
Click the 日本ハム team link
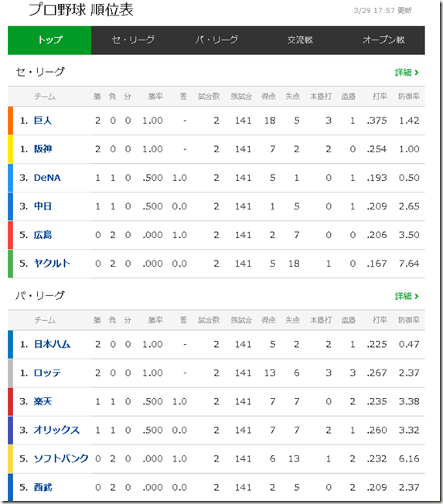point(52,345)
